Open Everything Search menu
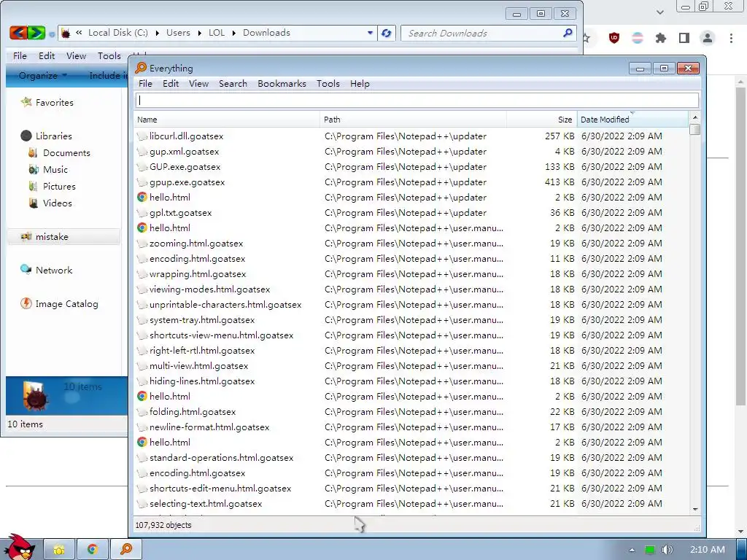The height and width of the screenshot is (560, 747). coord(233,84)
